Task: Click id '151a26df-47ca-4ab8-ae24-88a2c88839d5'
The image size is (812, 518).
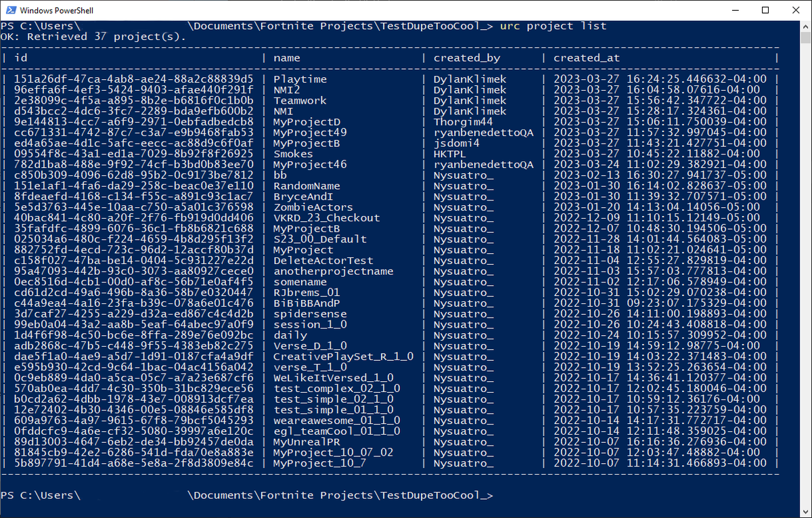Action: (134, 79)
